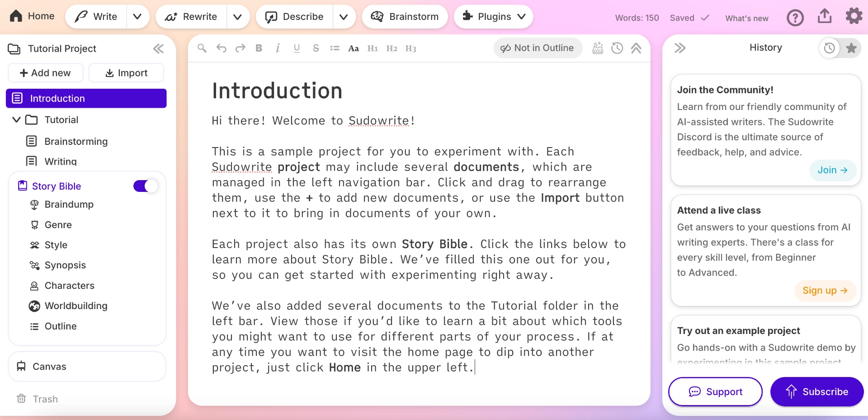Switch to history clock view toggle

pos(829,48)
